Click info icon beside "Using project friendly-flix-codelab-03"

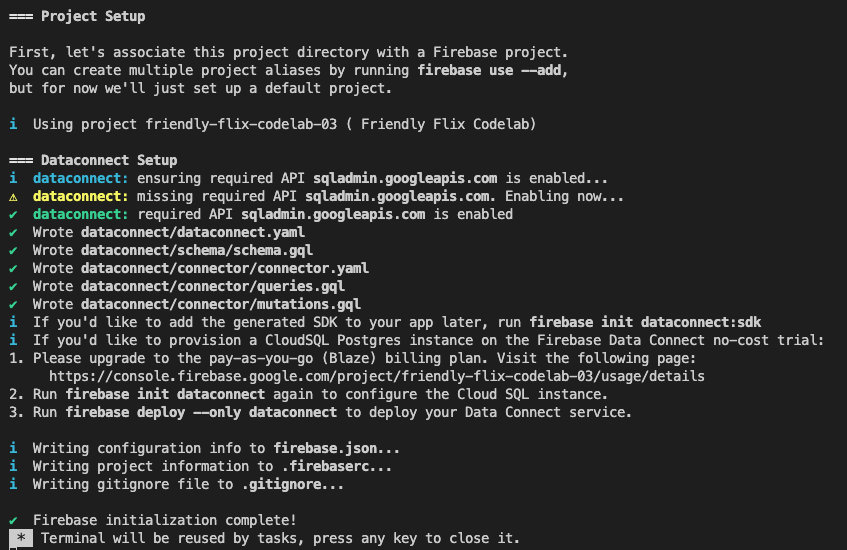(x=13, y=124)
